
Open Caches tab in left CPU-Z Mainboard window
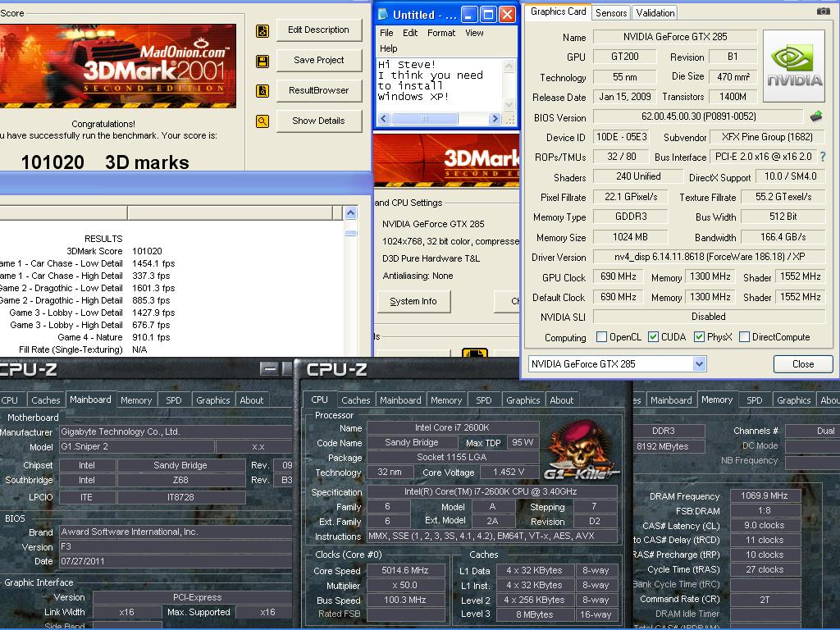click(46, 400)
